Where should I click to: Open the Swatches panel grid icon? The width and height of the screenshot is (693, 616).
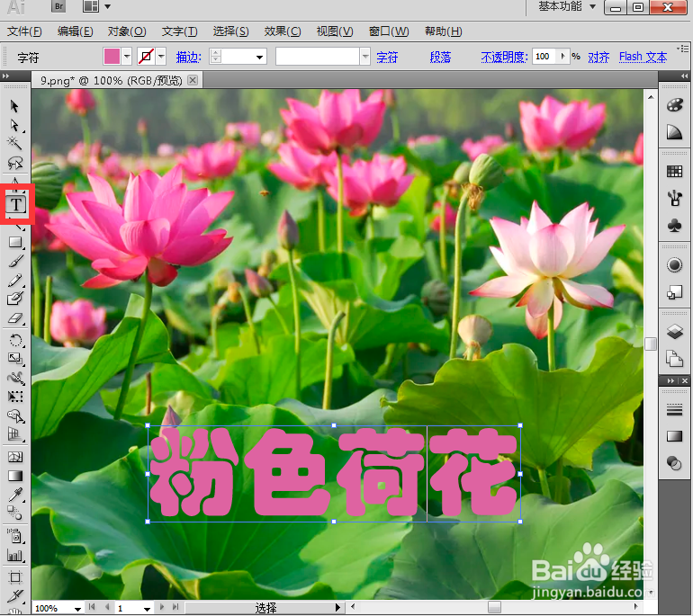[x=674, y=172]
